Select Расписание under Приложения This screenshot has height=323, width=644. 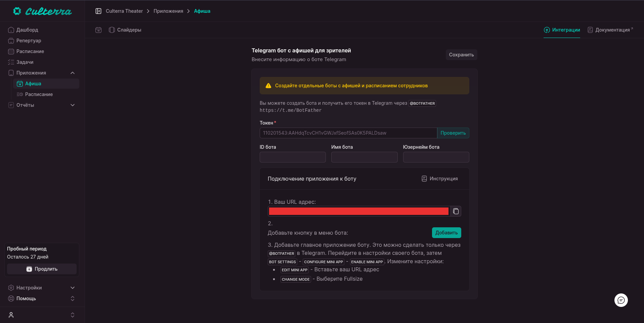pyautogui.click(x=39, y=94)
